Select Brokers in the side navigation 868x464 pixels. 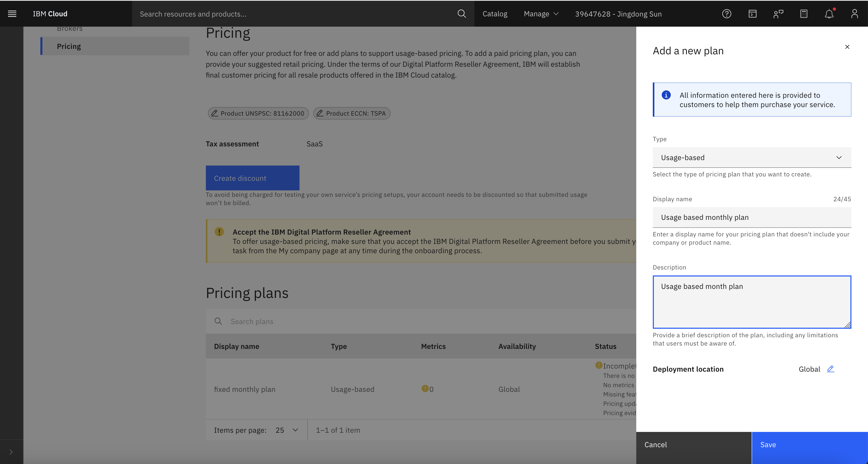click(70, 29)
